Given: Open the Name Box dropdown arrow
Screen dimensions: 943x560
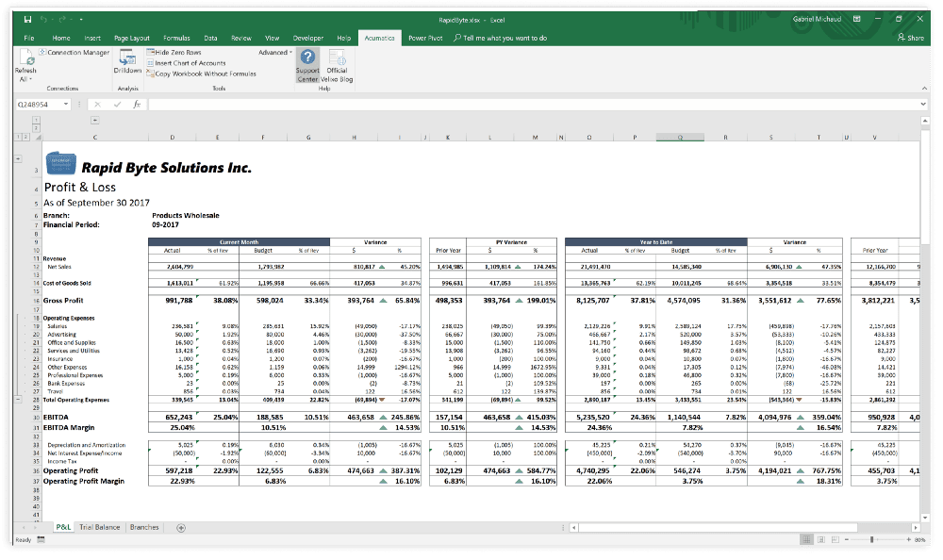Looking at the screenshot, I should (x=66, y=105).
